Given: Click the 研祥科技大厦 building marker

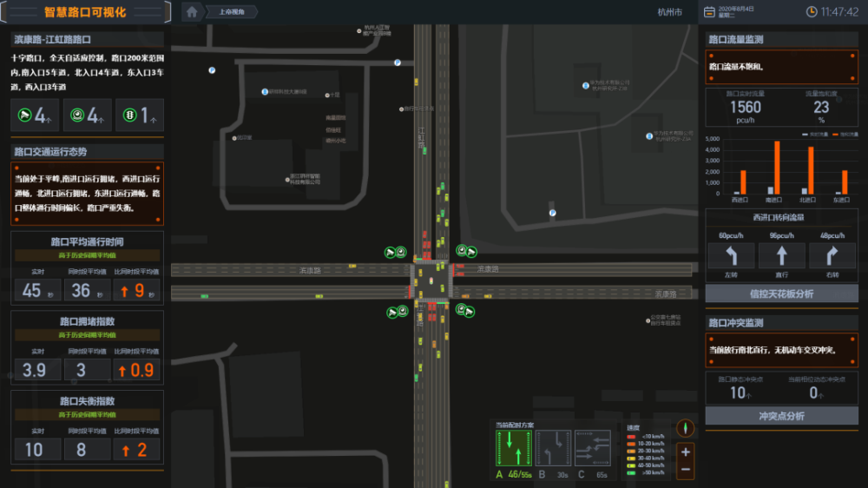Looking at the screenshot, I should [265, 92].
